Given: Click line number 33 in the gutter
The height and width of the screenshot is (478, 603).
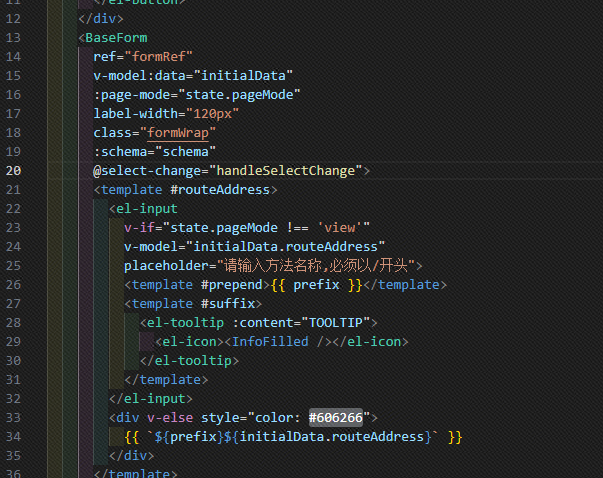Looking at the screenshot, I should click(x=14, y=417).
